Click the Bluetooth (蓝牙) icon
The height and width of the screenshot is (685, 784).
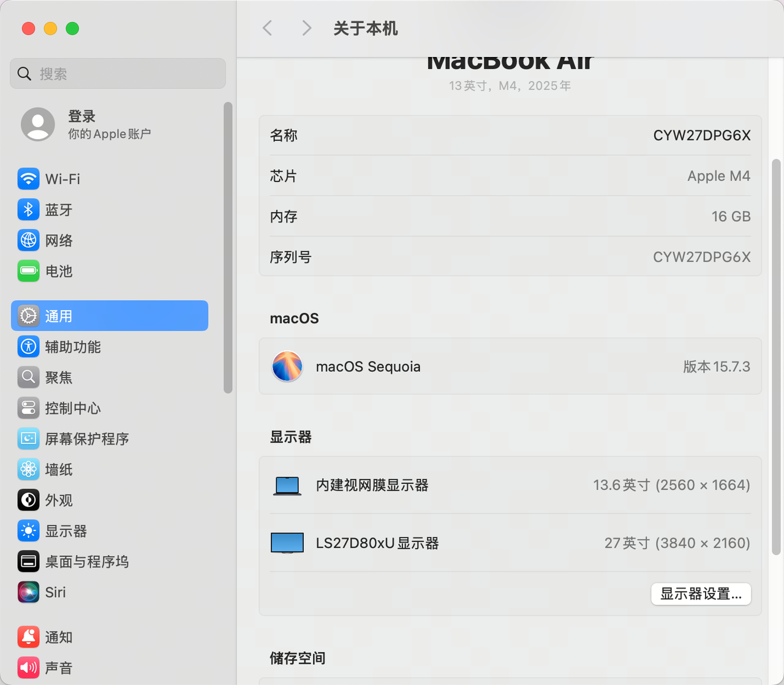pos(28,210)
